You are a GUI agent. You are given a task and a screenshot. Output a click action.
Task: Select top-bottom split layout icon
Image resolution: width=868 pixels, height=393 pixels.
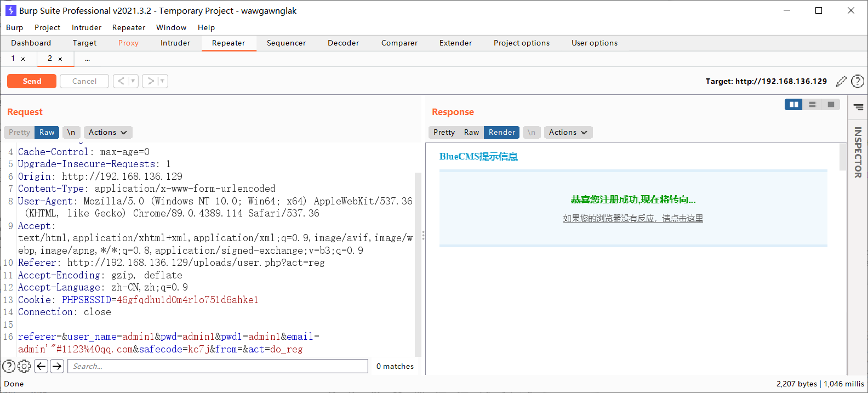point(812,104)
